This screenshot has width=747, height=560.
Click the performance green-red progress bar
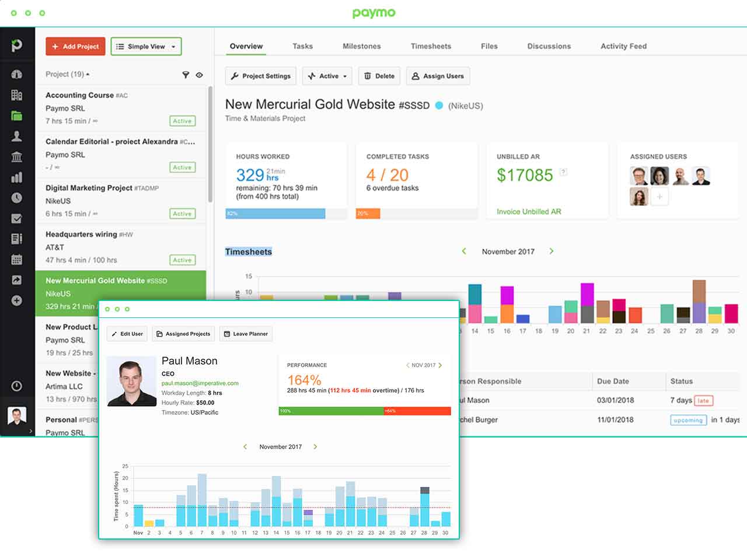[365, 411]
